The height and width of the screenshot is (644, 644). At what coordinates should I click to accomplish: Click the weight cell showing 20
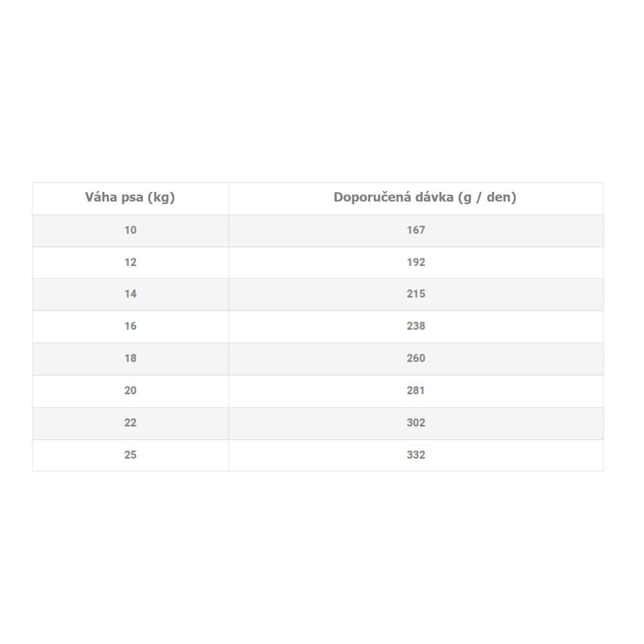(x=131, y=391)
